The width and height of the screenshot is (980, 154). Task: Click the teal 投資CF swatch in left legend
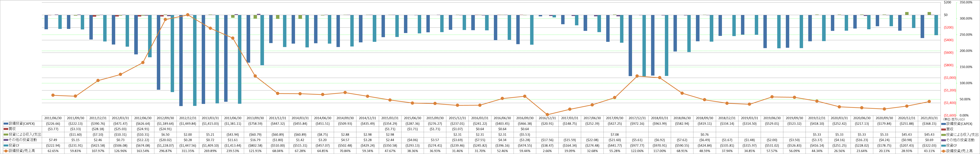6,145
